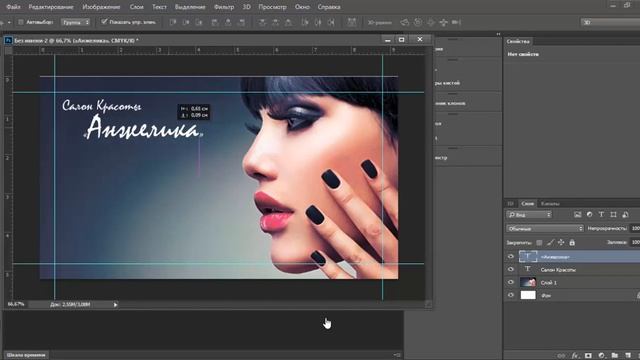Open Группа auto-select dropdown
Screen dimensions: 640x360
[76, 22]
